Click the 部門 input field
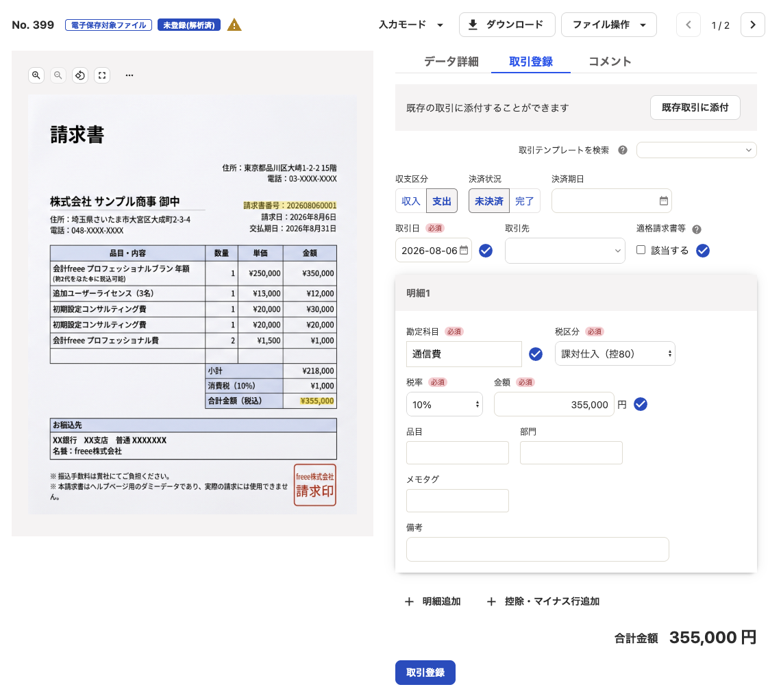Screen dimensions: 781x700 click(x=571, y=453)
